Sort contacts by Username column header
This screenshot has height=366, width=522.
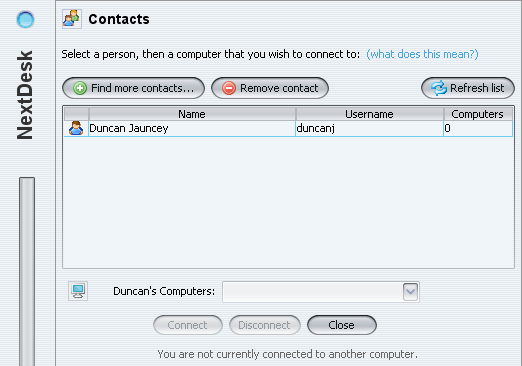[369, 114]
